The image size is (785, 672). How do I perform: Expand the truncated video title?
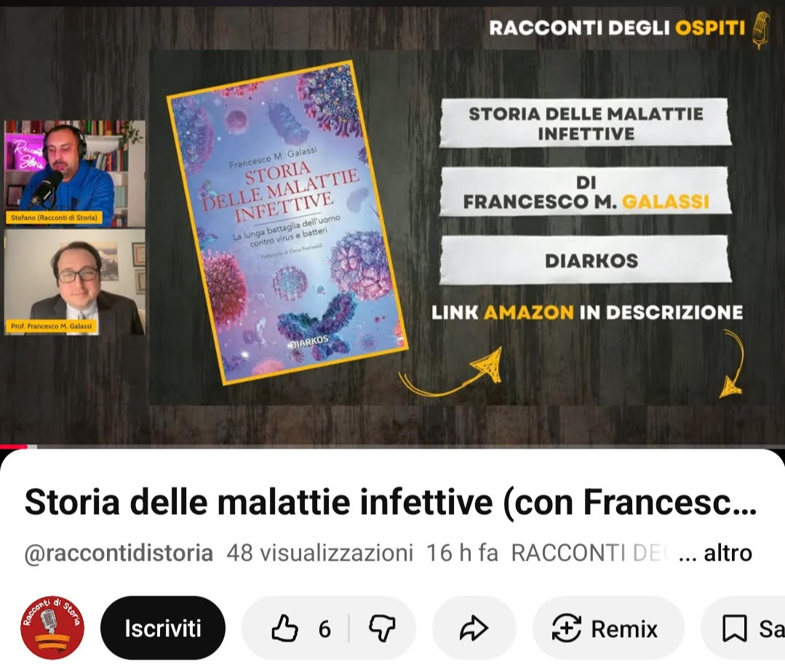point(391,503)
